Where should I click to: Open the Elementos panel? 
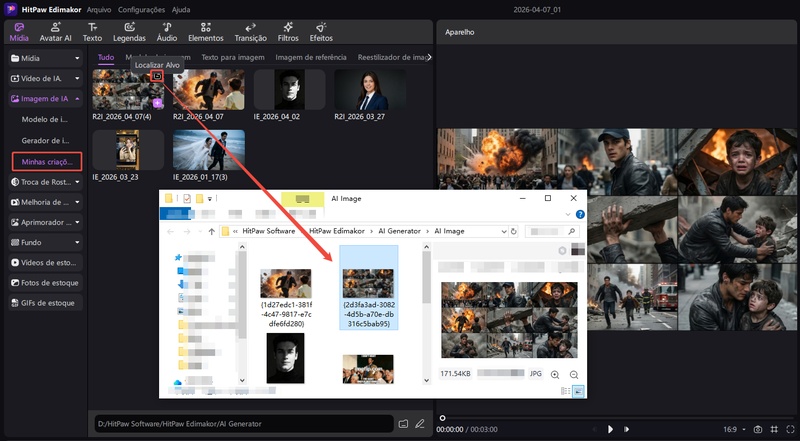pos(205,31)
